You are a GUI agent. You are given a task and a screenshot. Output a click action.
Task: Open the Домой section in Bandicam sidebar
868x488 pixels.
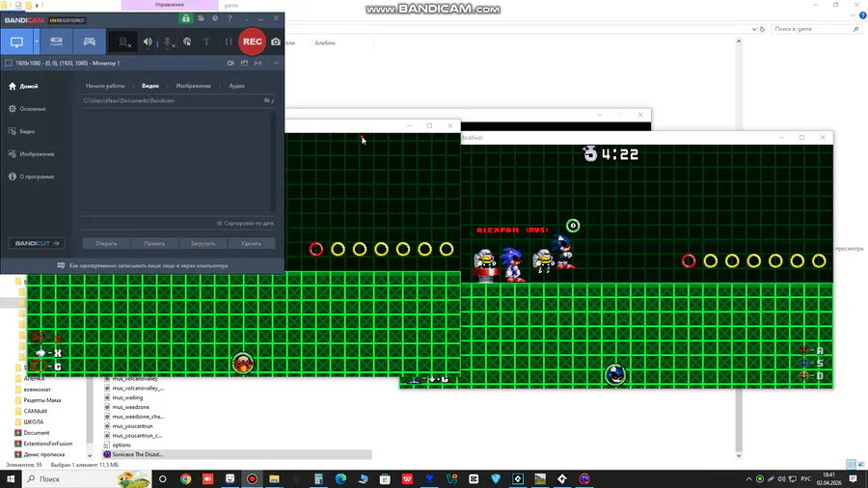pos(23,86)
